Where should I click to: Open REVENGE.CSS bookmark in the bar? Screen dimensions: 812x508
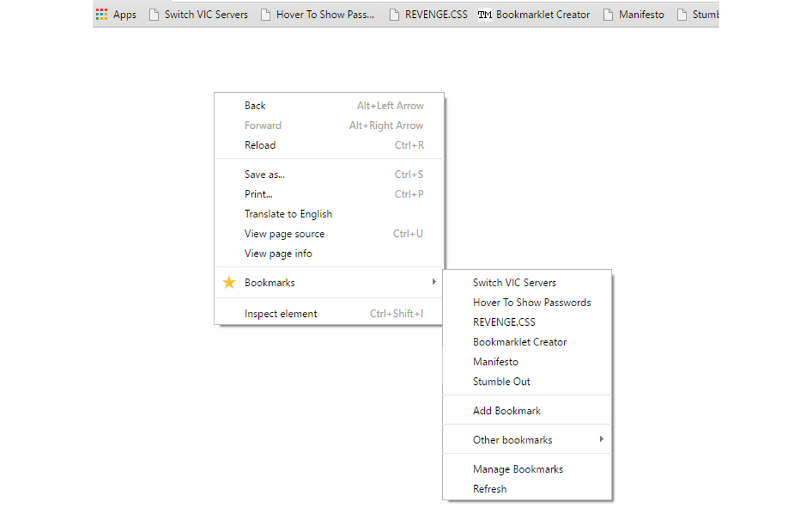[436, 14]
